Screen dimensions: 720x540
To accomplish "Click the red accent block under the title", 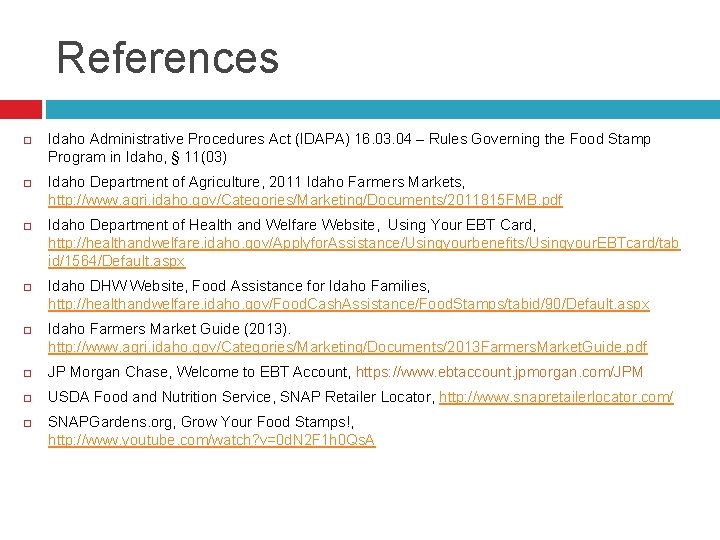I will tap(21, 109).
